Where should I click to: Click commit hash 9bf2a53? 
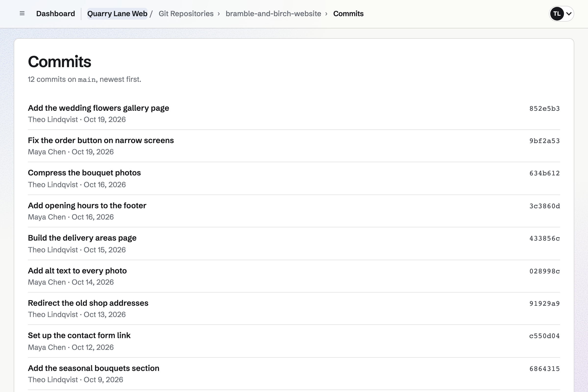(544, 141)
